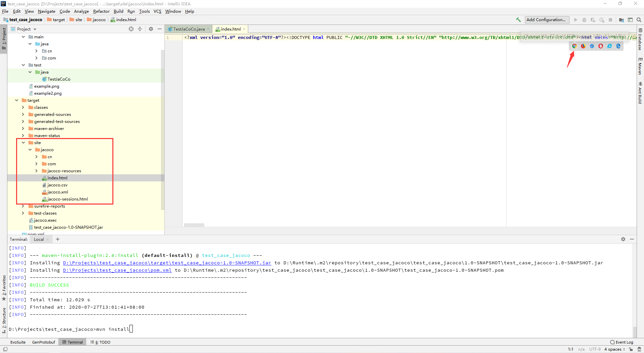644x353 pixels.
Task: Close the TestJaCoCo.java editor tab
Action: click(x=208, y=29)
